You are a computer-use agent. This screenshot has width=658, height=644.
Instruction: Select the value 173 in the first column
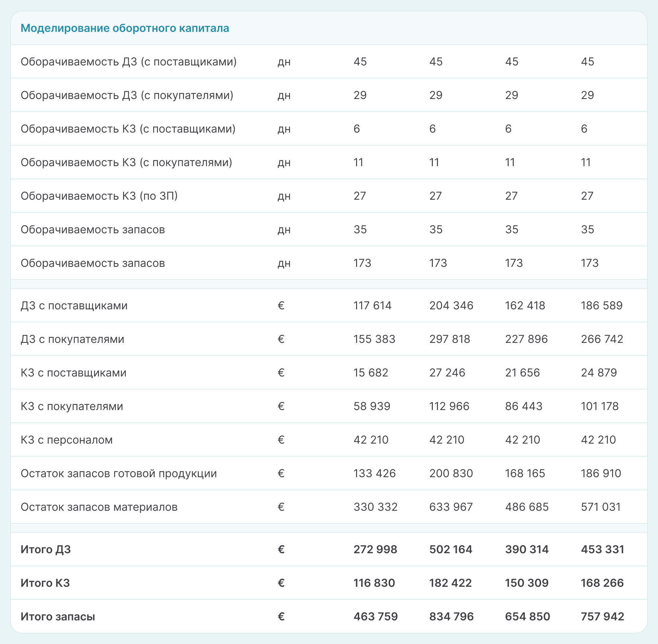(362, 263)
